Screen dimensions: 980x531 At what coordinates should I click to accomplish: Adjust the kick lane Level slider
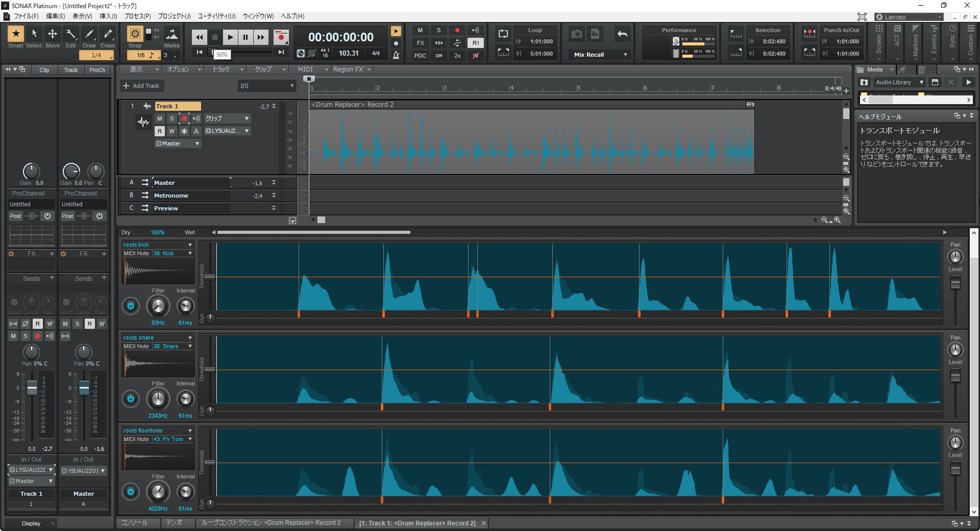[x=955, y=283]
